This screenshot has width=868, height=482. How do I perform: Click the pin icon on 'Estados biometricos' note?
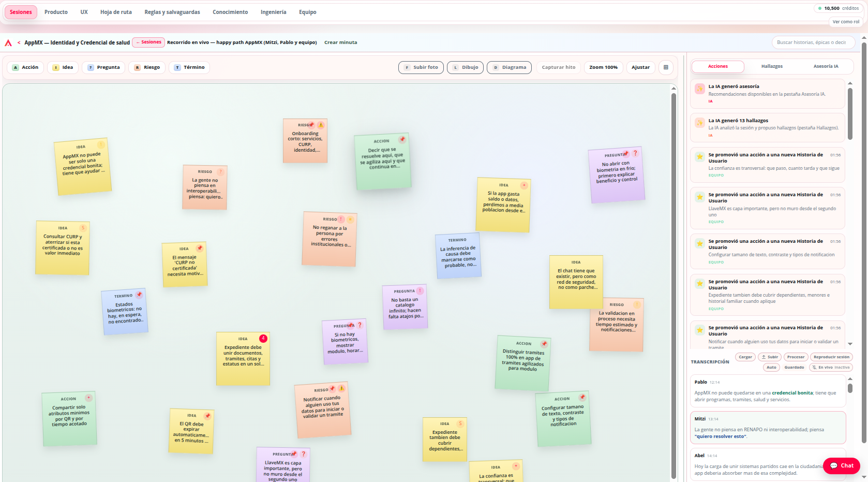coord(139,295)
